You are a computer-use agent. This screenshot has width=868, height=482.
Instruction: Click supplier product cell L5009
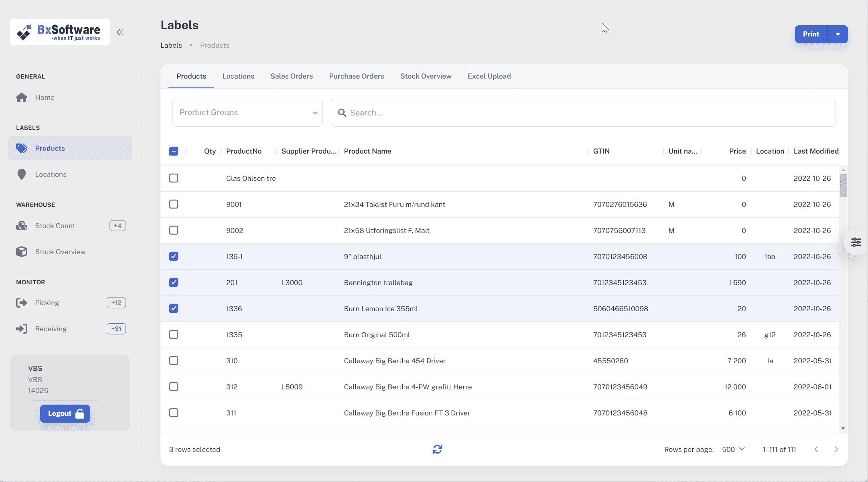[292, 387]
